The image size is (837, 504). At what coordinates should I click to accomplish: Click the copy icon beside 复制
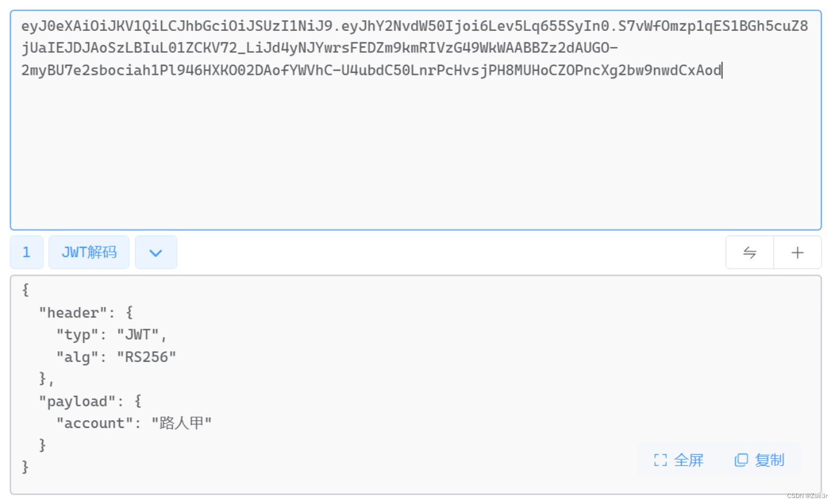741,460
